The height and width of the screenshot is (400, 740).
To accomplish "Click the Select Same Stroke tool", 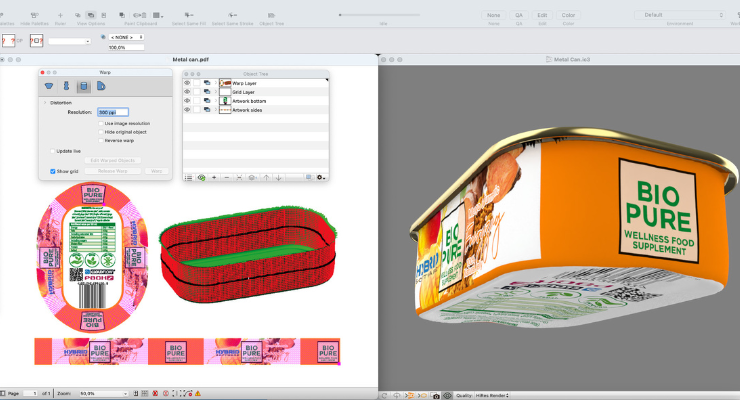I will (232, 16).
